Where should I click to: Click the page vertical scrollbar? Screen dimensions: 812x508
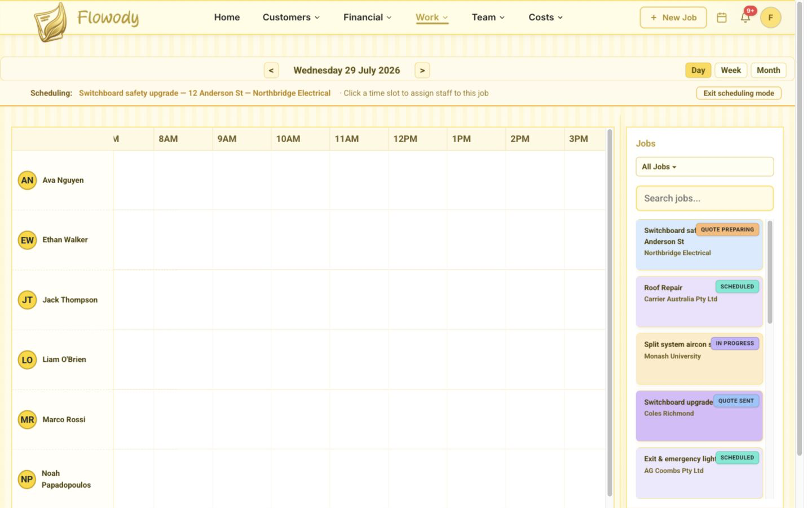click(799, 229)
